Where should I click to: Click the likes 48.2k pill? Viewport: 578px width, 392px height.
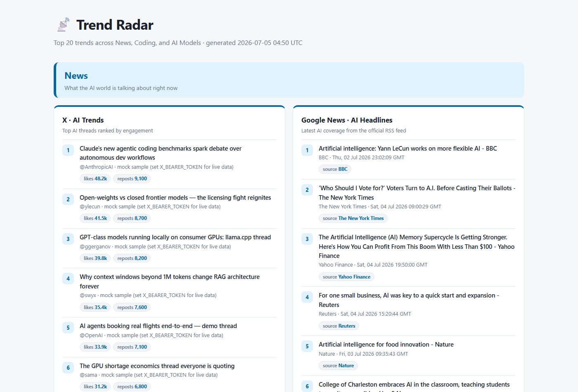(95, 179)
